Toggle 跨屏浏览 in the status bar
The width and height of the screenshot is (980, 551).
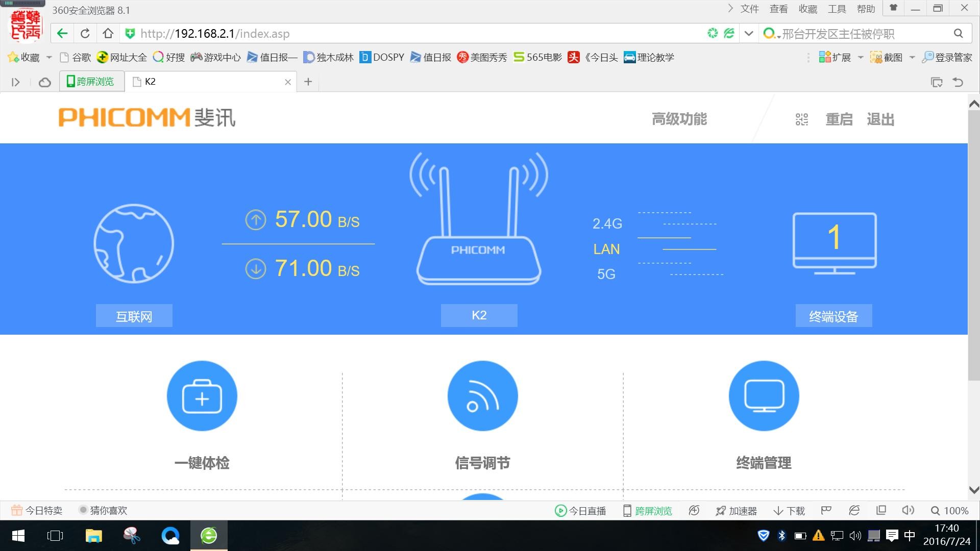(x=647, y=511)
